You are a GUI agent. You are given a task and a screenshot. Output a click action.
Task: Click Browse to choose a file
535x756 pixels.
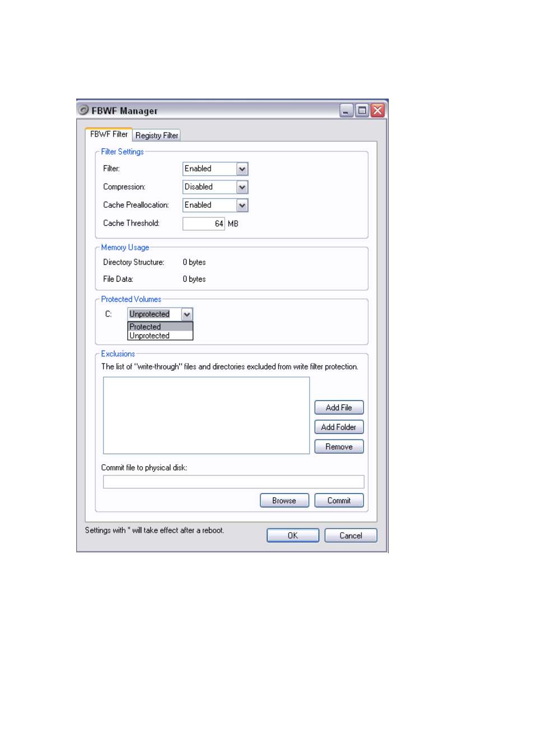pyautogui.click(x=284, y=501)
